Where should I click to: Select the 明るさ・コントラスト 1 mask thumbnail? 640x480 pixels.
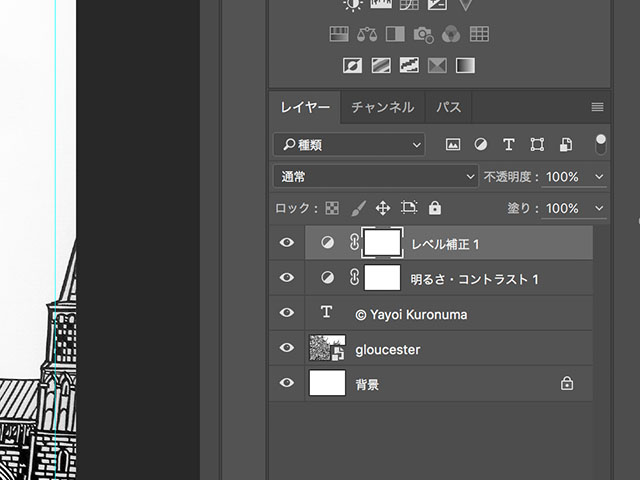pyautogui.click(x=382, y=278)
